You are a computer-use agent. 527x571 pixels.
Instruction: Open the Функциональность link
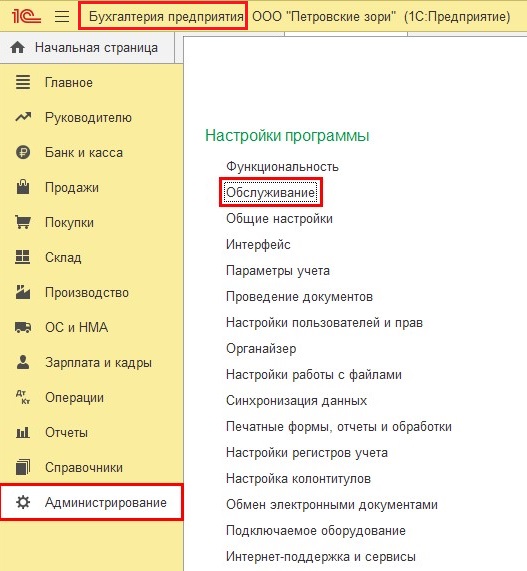282,167
